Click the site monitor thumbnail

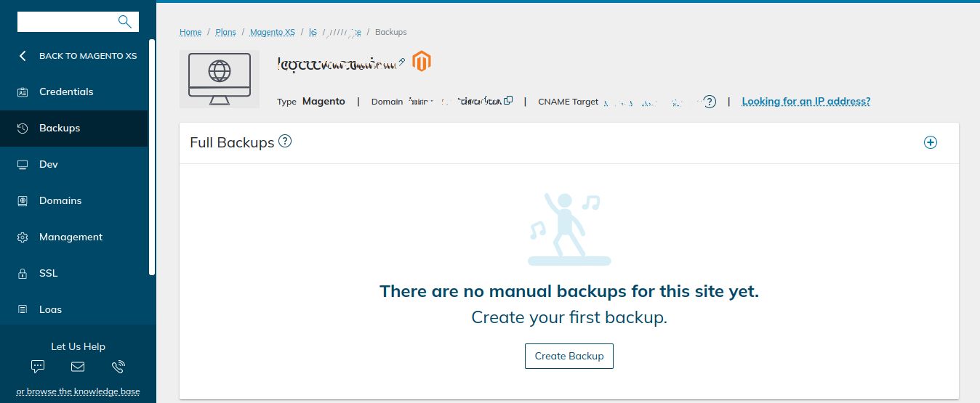point(220,79)
